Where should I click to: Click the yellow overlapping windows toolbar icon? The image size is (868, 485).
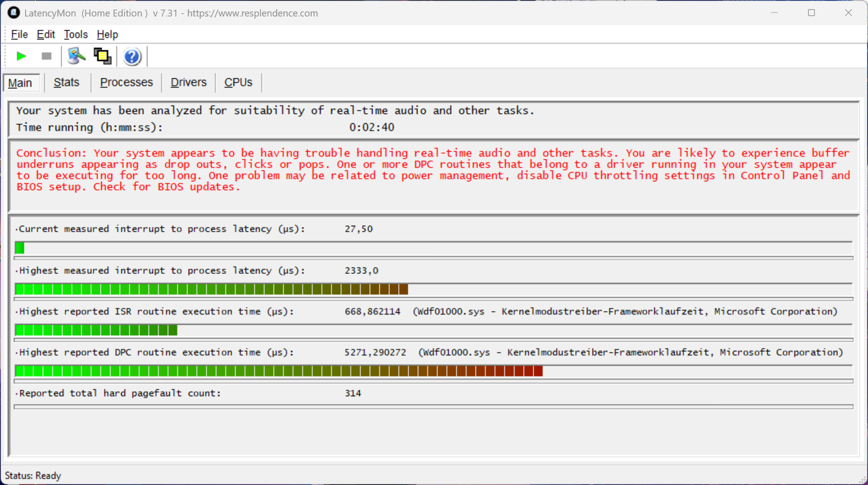tap(103, 56)
